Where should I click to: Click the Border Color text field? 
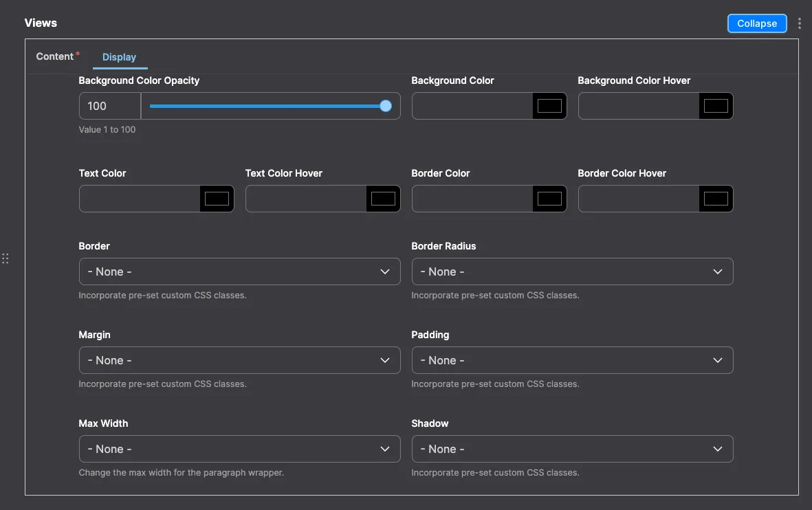click(x=472, y=199)
